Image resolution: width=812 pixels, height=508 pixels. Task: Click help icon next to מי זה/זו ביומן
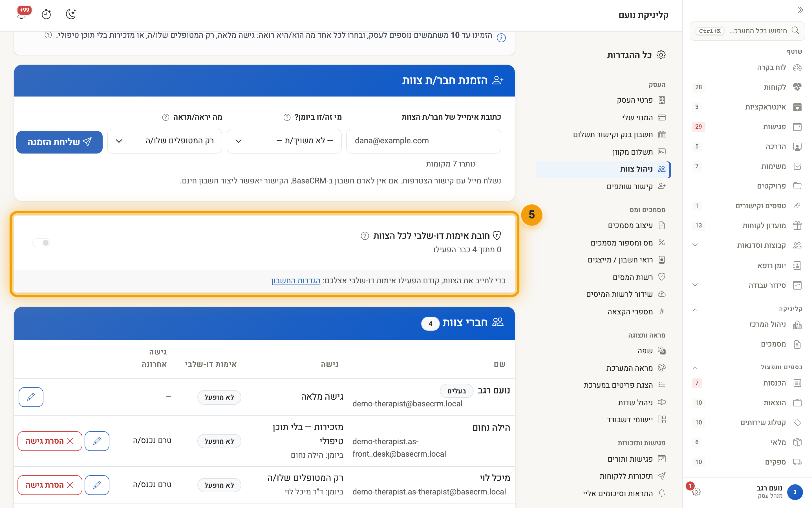click(x=287, y=117)
